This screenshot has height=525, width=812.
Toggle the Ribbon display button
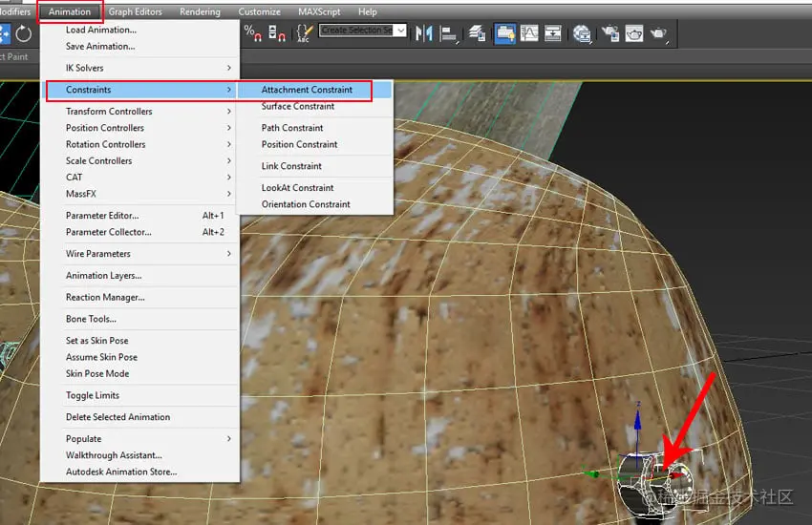coord(504,33)
